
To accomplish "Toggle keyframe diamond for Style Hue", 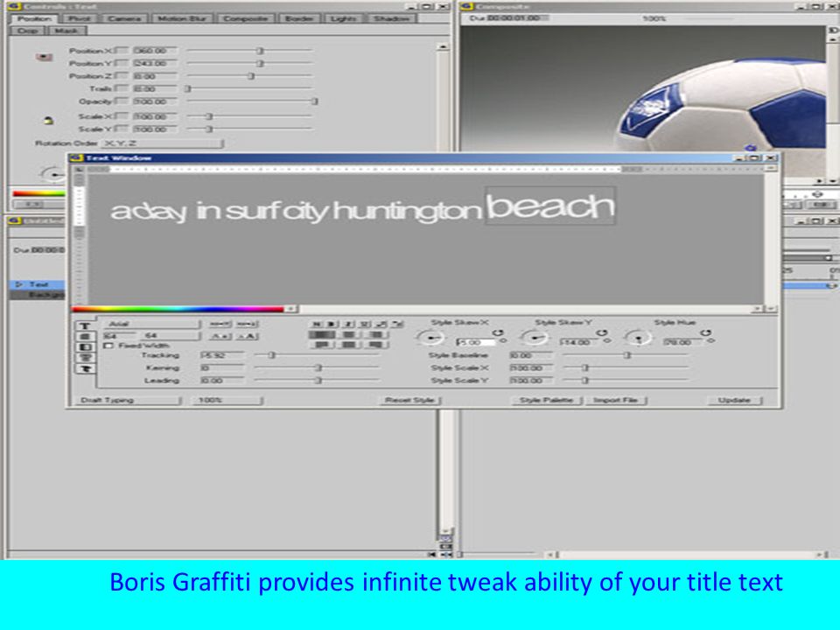I will pyautogui.click(x=710, y=340).
